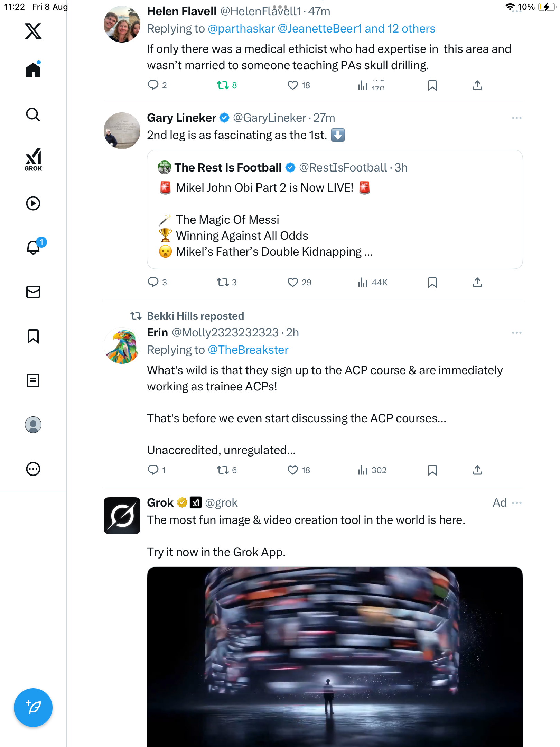Open the @parthaskar mention link

(241, 29)
